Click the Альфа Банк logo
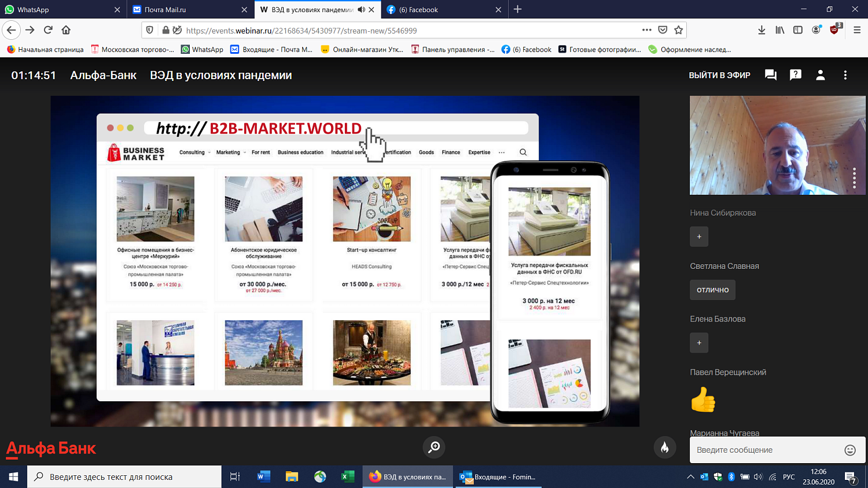The image size is (868, 488). pyautogui.click(x=51, y=449)
